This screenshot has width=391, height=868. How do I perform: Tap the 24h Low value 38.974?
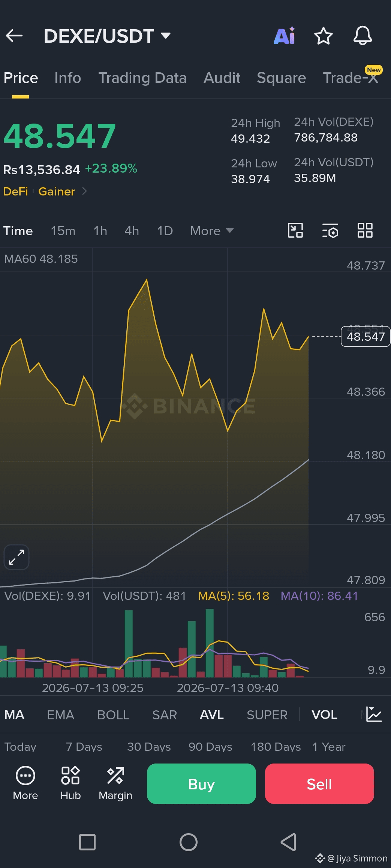pyautogui.click(x=250, y=179)
